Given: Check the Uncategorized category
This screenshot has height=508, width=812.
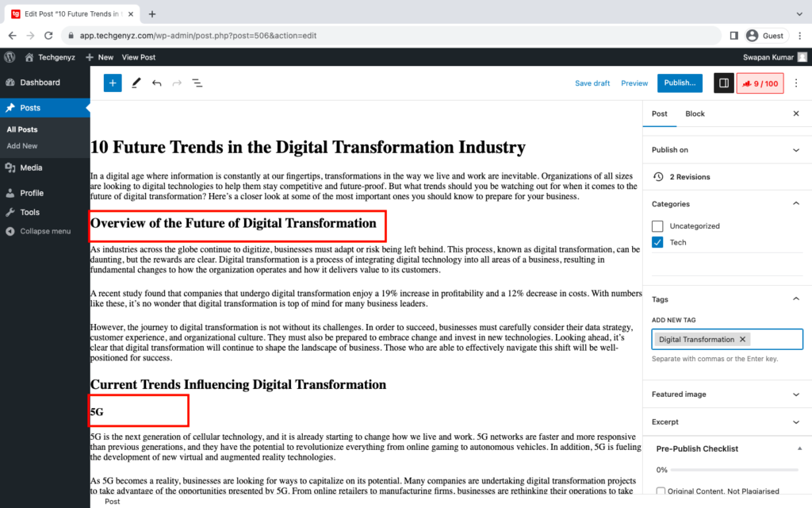Looking at the screenshot, I should click(657, 226).
